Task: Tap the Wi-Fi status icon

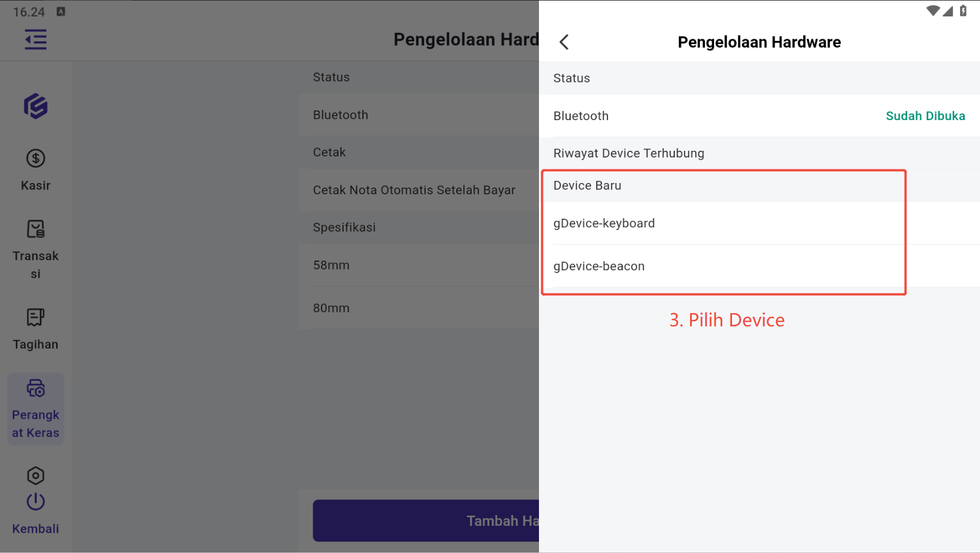Action: click(x=932, y=11)
